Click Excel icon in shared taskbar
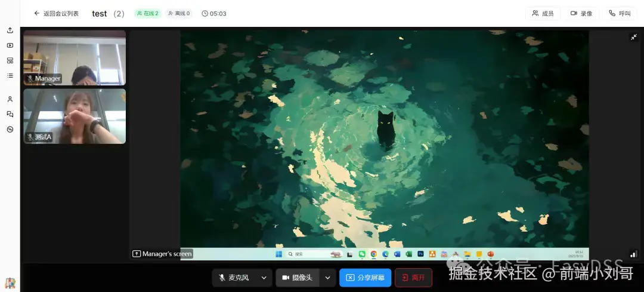The height and width of the screenshot is (292, 644). (408, 254)
